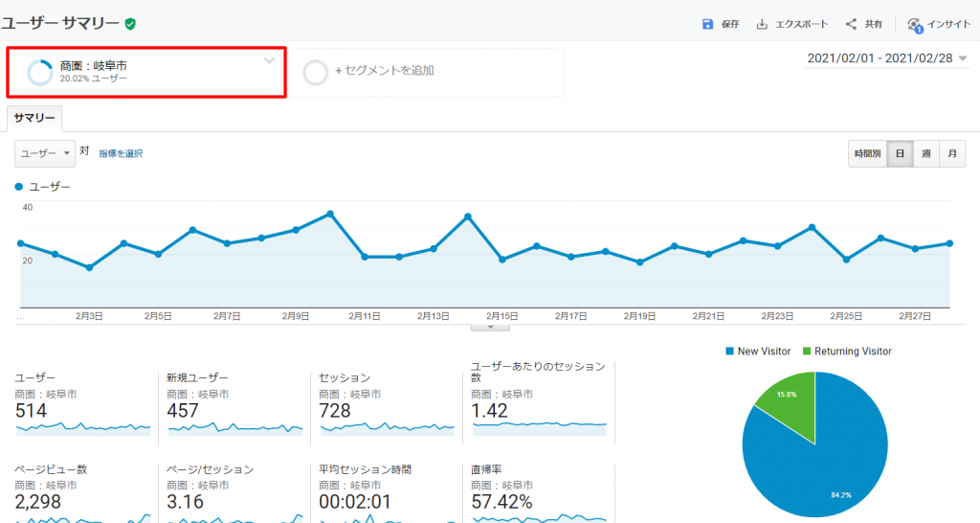Click the average session time 00:02:01
This screenshot has height=523, width=980.
pyautogui.click(x=355, y=502)
